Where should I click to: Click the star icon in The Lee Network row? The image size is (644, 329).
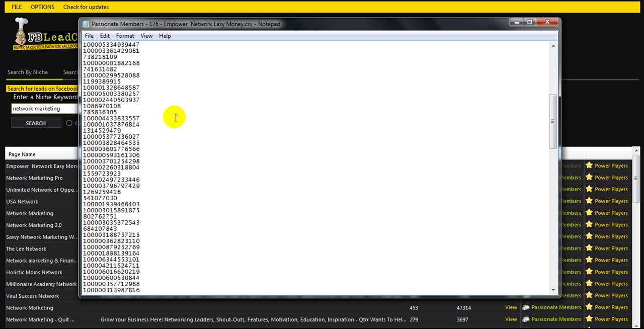click(589, 248)
